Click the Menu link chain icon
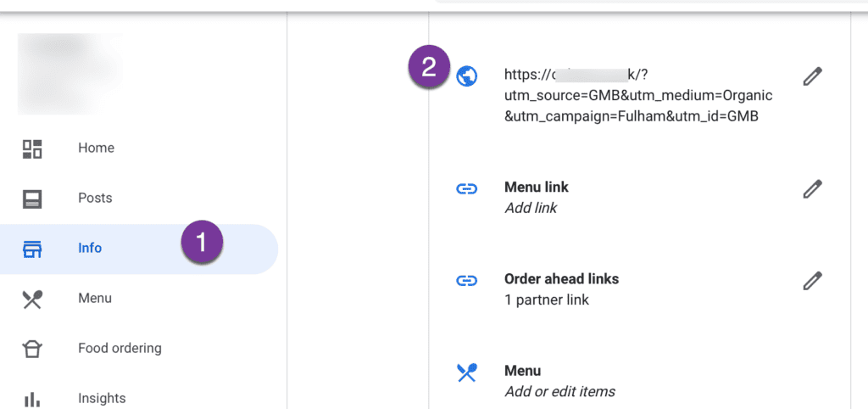The width and height of the screenshot is (868, 409). tap(467, 189)
